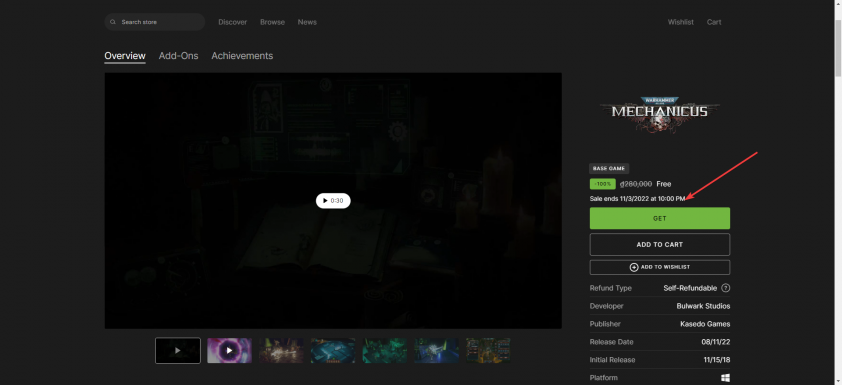Select the sixth screenshot thumbnail
The height and width of the screenshot is (385, 842).
(436, 351)
